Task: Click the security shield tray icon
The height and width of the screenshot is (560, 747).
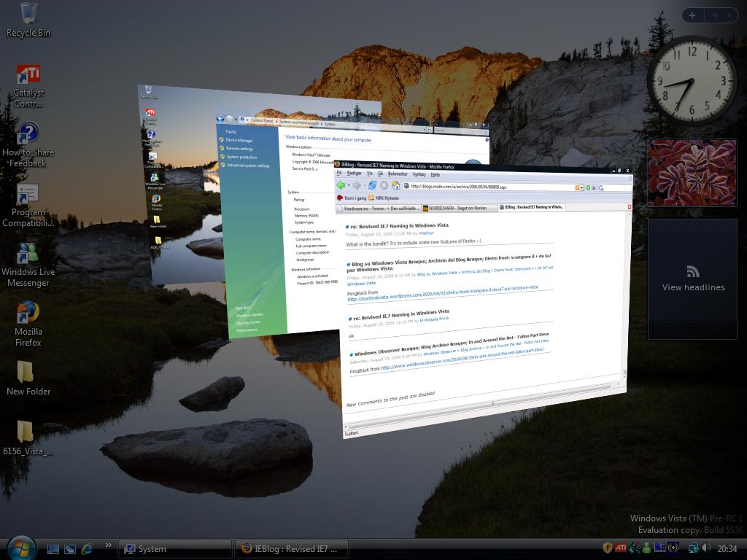Action: click(x=608, y=548)
